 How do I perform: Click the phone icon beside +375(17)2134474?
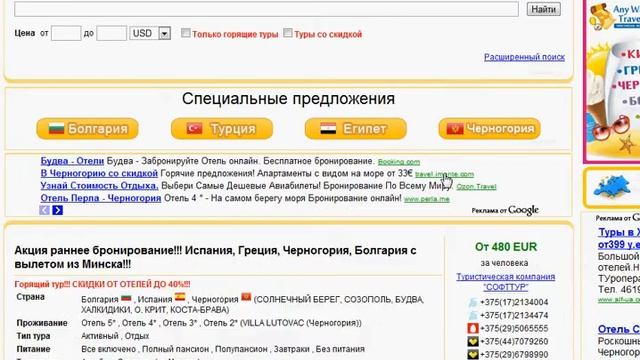point(473,316)
